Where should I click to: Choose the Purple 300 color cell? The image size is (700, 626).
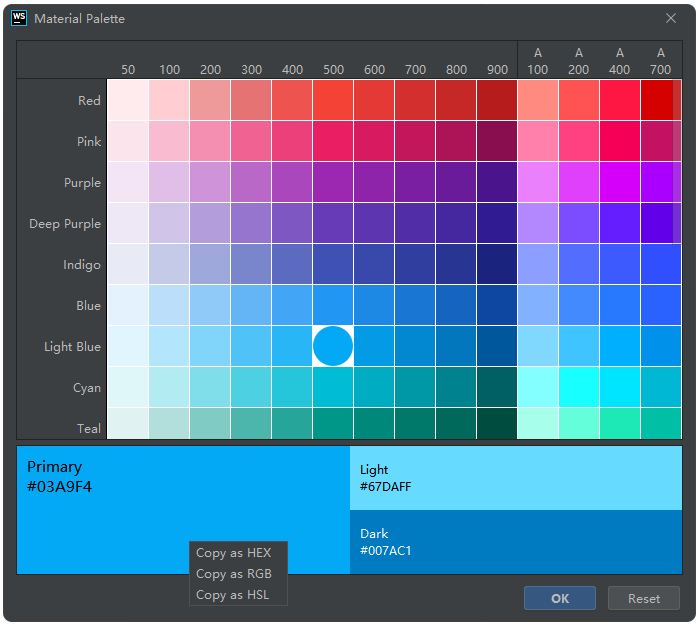click(251, 182)
